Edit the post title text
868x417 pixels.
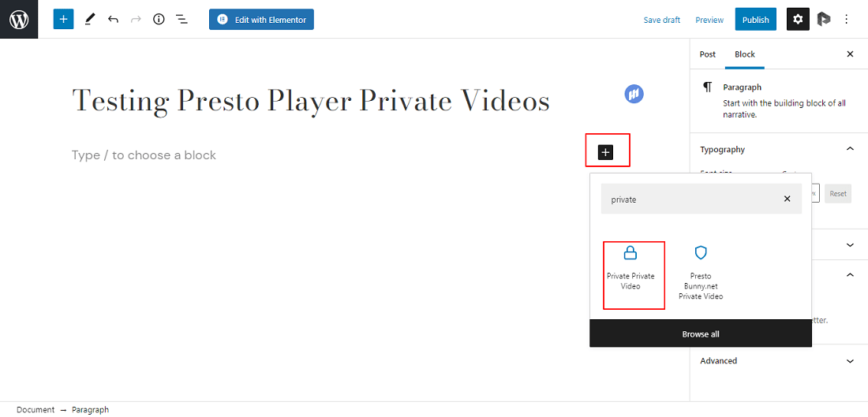311,102
